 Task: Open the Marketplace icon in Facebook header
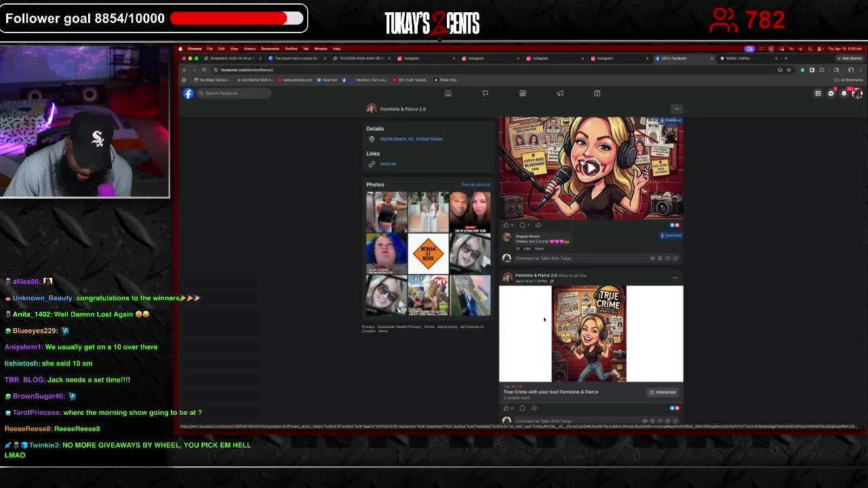pyautogui.click(x=522, y=94)
